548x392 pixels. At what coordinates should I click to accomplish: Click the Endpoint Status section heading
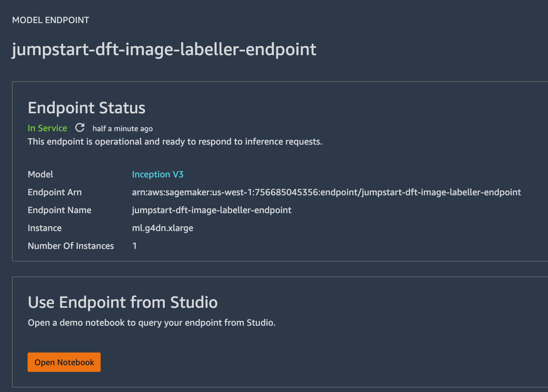(86, 108)
